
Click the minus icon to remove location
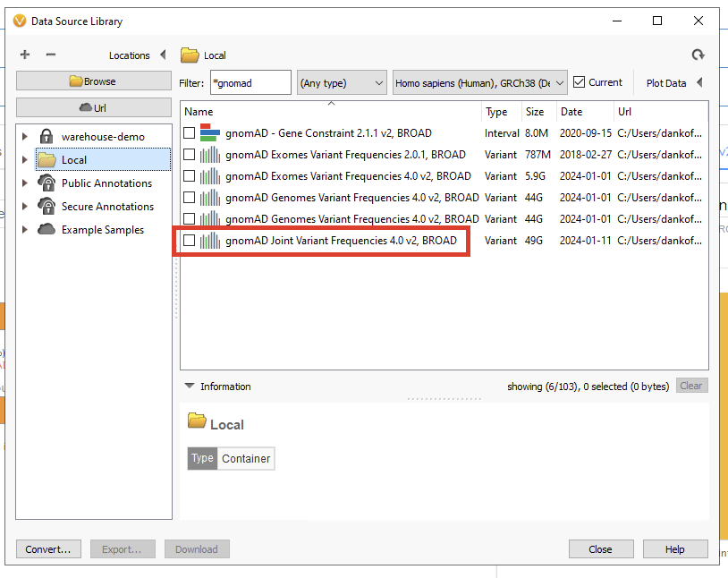point(51,55)
